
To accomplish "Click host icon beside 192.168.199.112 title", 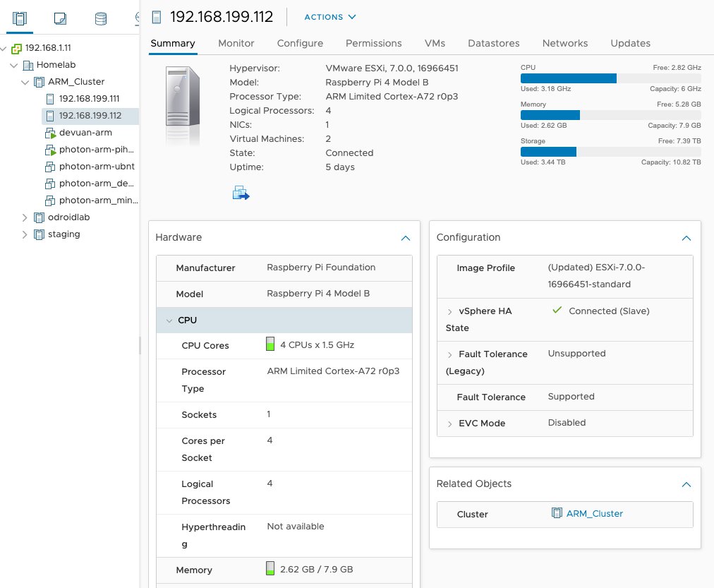I will click(x=157, y=18).
